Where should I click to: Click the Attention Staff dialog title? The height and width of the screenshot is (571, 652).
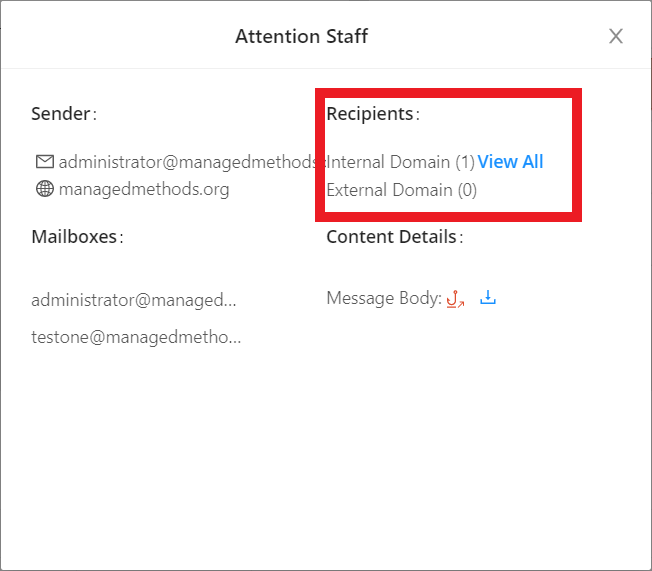point(301,37)
